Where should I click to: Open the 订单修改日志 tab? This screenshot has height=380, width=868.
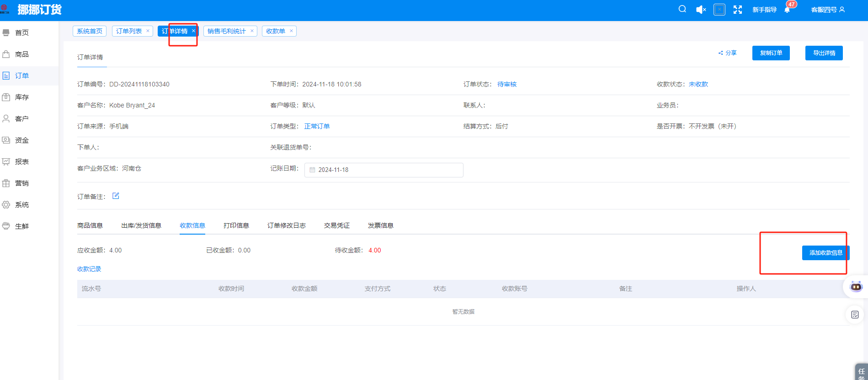(286, 225)
